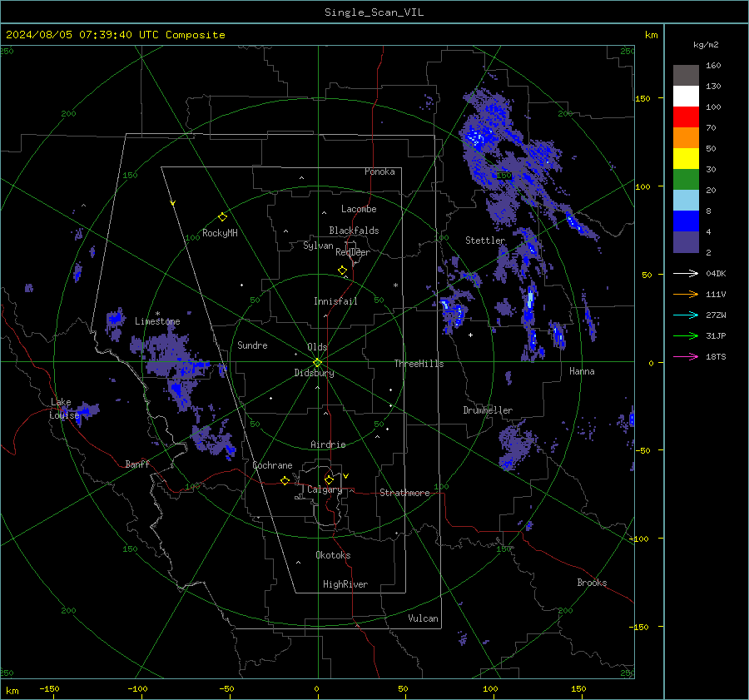Image resolution: width=749 pixels, height=700 pixels.
Task: Click the VIL echo cluster southeast of Drumheller
Action: 516,445
